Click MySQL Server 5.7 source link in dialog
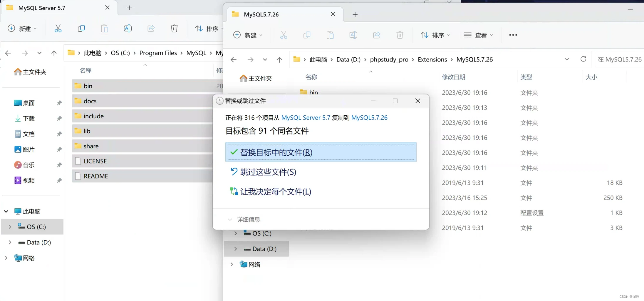This screenshot has width=644, height=301. tap(306, 118)
